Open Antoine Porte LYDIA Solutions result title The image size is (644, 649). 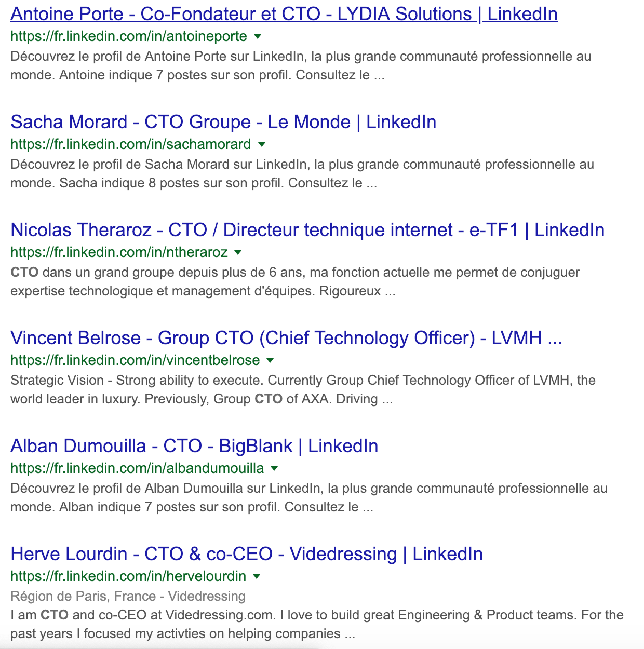[x=284, y=14]
